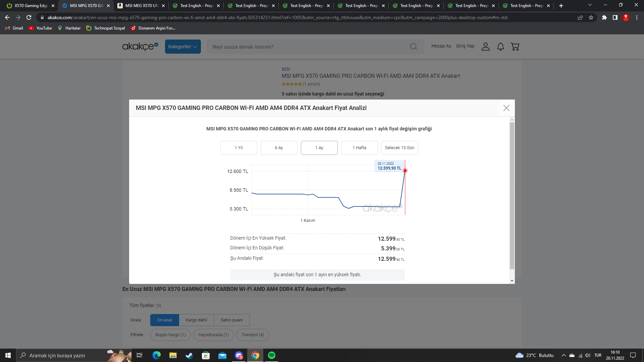The image size is (644, 362).
Task: Switch to MSI MEG X570 tab
Action: 141,5
